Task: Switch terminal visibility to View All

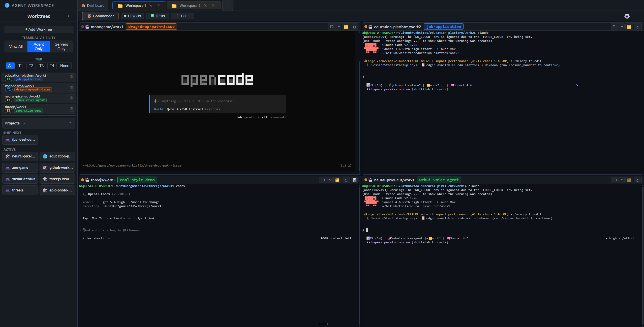Action: click(16, 46)
